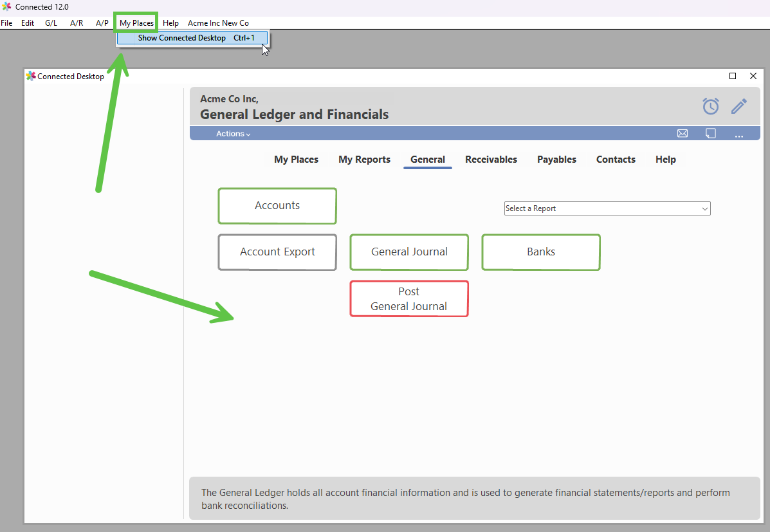
Task: Choose Show Connected Desktop menu entry
Action: click(192, 38)
